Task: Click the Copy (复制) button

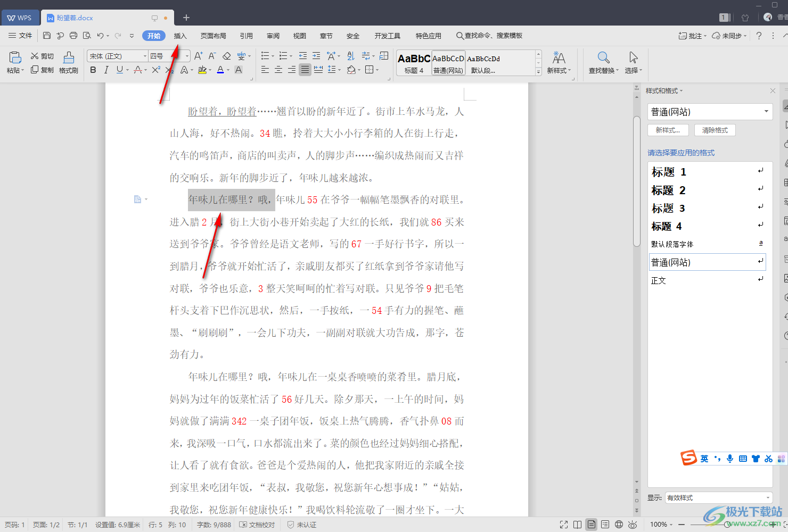Action: 42,70
